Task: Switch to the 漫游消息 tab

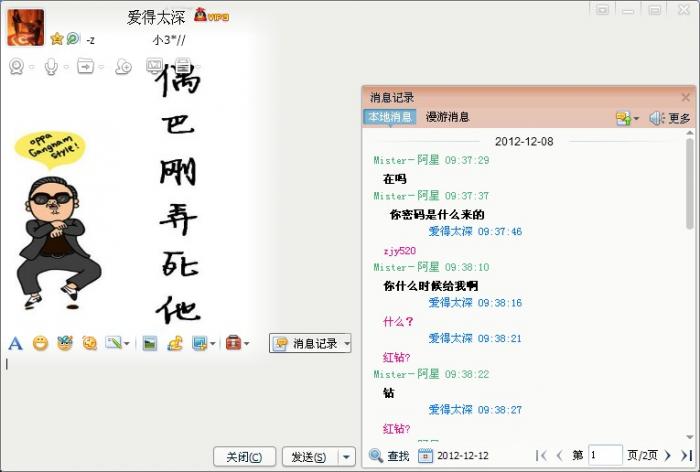Action: 447,117
